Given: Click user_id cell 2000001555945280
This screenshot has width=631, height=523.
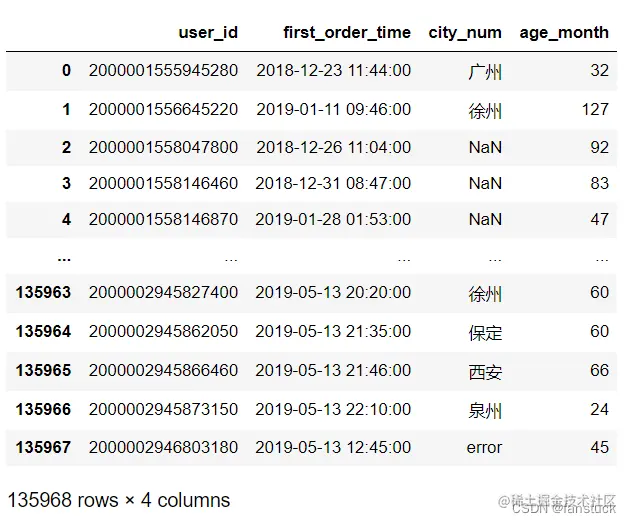Looking at the screenshot, I should (x=163, y=71).
